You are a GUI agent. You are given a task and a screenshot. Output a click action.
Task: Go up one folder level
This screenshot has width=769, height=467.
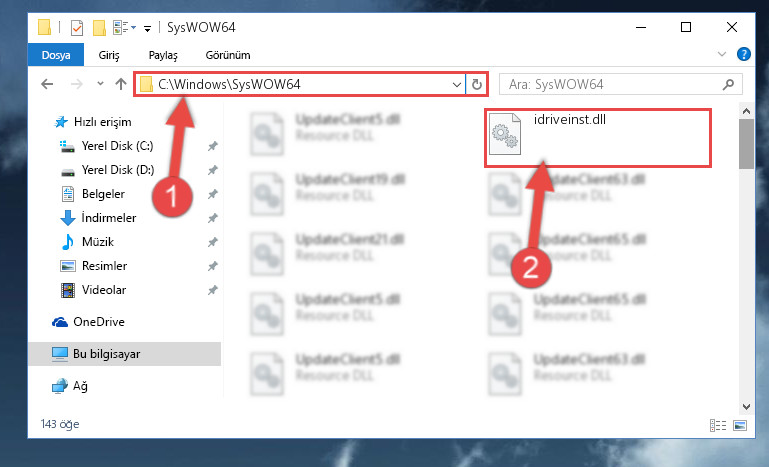(x=121, y=84)
